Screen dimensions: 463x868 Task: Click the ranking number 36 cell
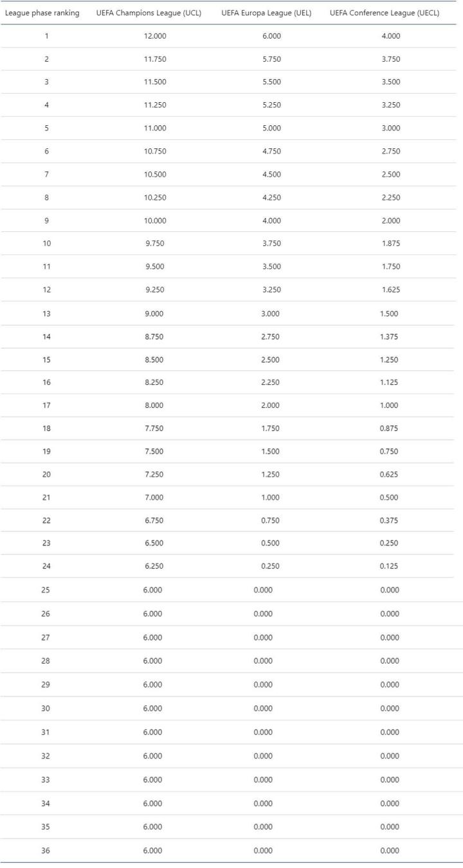46,851
